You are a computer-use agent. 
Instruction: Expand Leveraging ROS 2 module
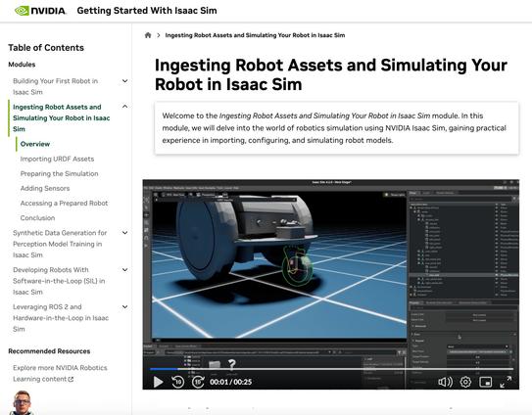pos(124,306)
